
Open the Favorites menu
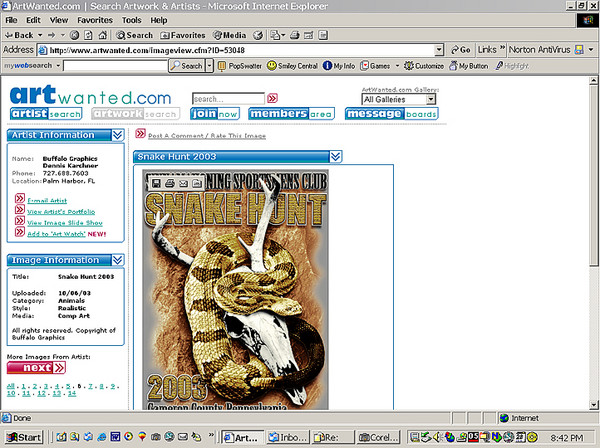click(x=95, y=20)
